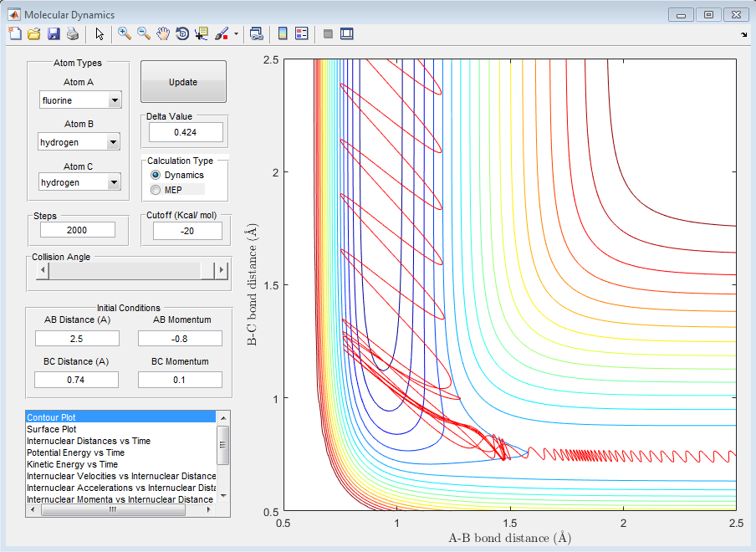The image size is (756, 552).
Task: Select the Zoom Out magnifier tool
Action: pos(144,33)
